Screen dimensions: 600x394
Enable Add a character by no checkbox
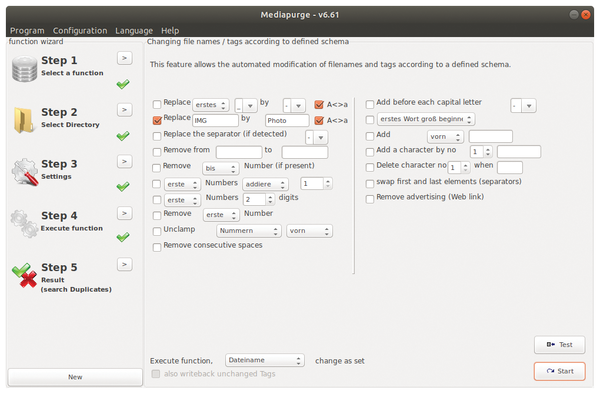click(x=370, y=152)
